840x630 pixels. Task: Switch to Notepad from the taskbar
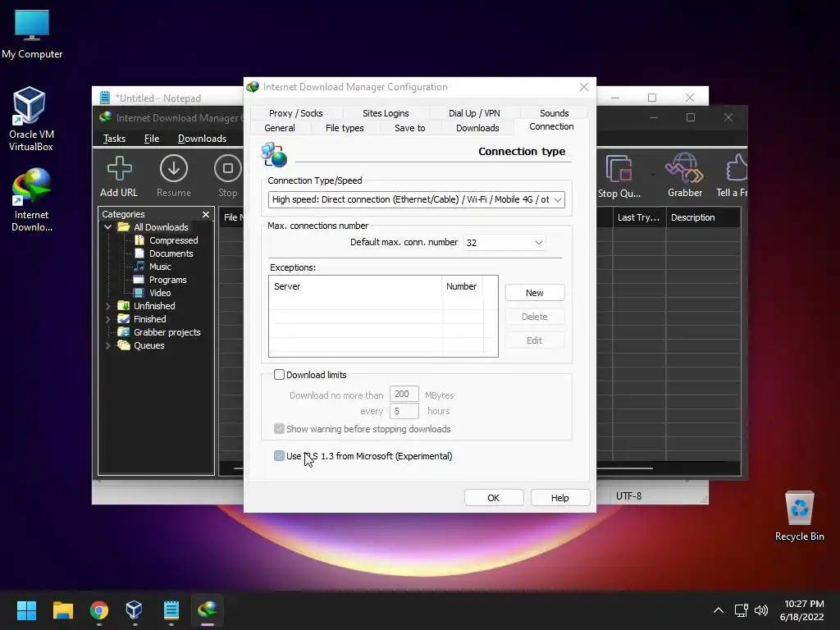tap(171, 610)
